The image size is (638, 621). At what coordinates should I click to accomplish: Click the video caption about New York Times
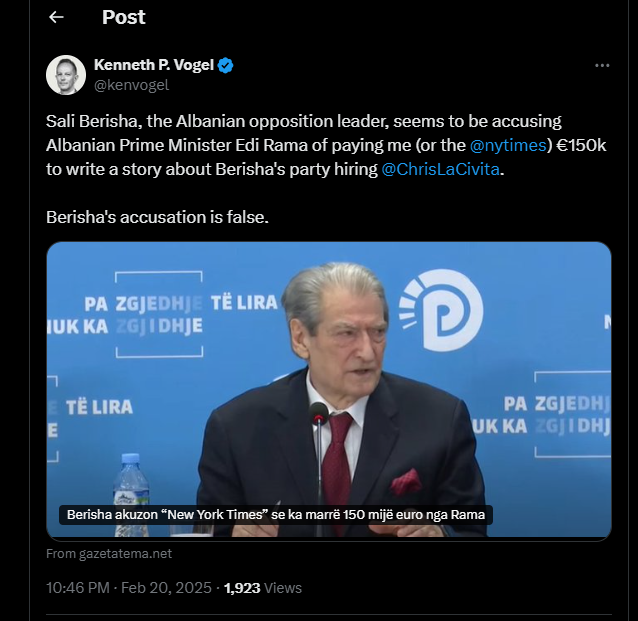[276, 516]
